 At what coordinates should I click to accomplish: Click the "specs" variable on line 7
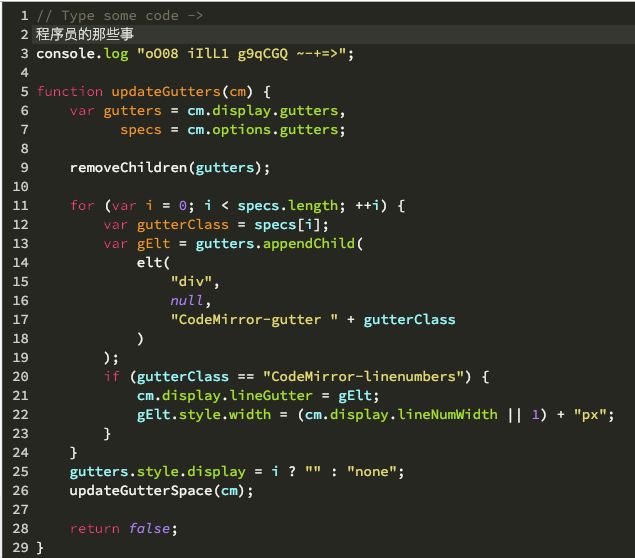pos(141,130)
